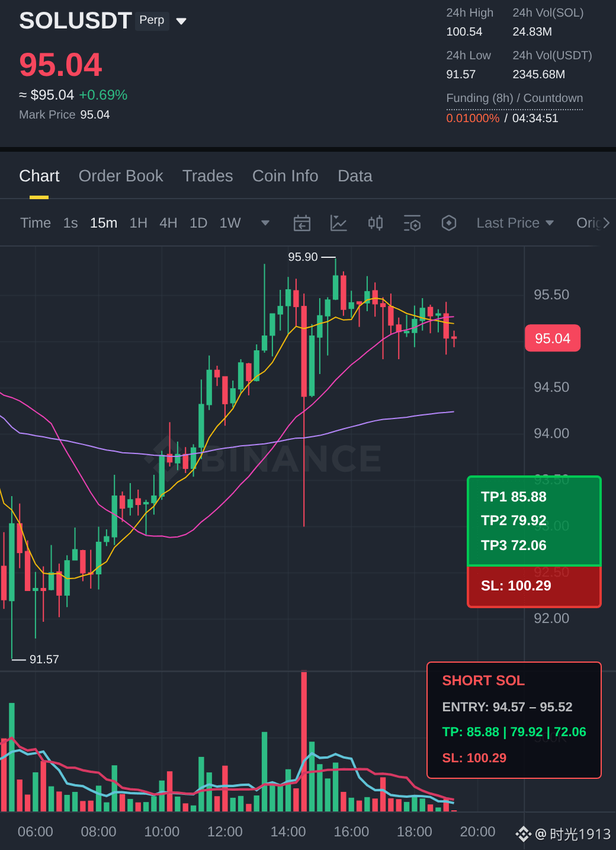Click the 95.04 current price label on axis
The image size is (616, 850).
553,338
